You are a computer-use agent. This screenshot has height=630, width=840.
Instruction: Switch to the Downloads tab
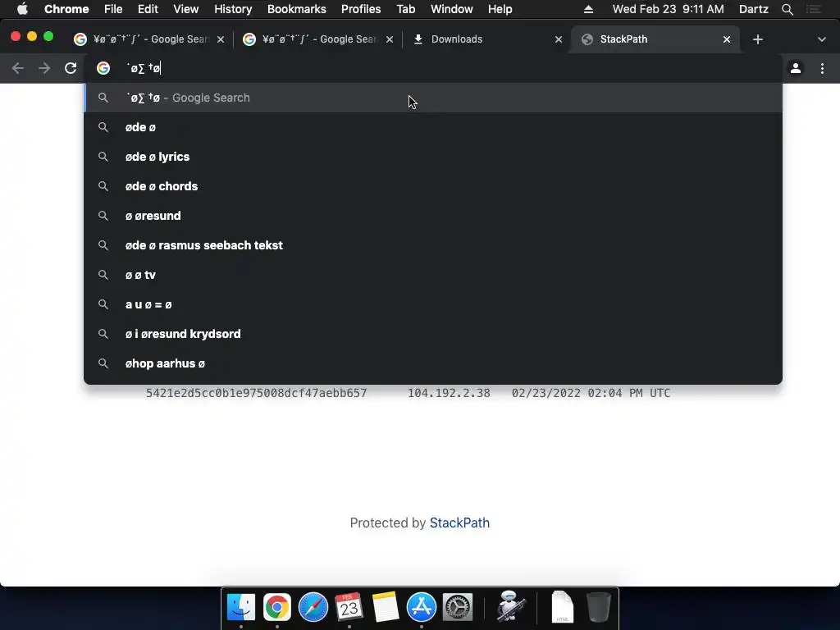click(x=487, y=39)
